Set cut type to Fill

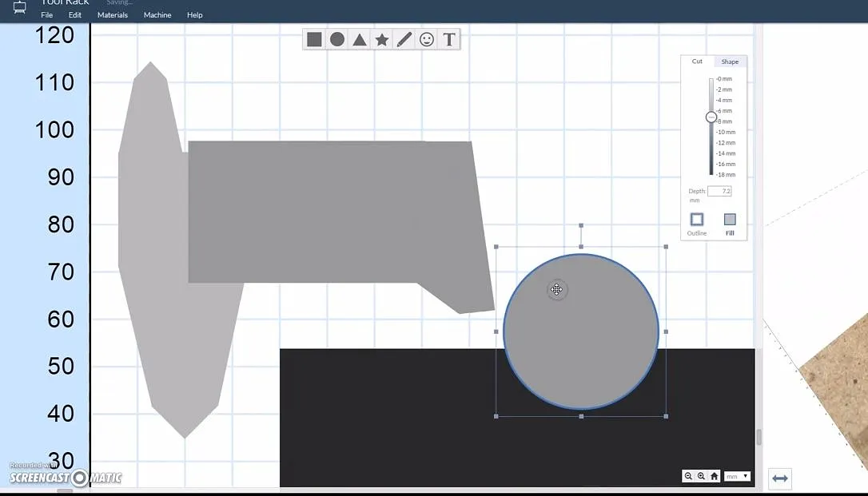[730, 220]
